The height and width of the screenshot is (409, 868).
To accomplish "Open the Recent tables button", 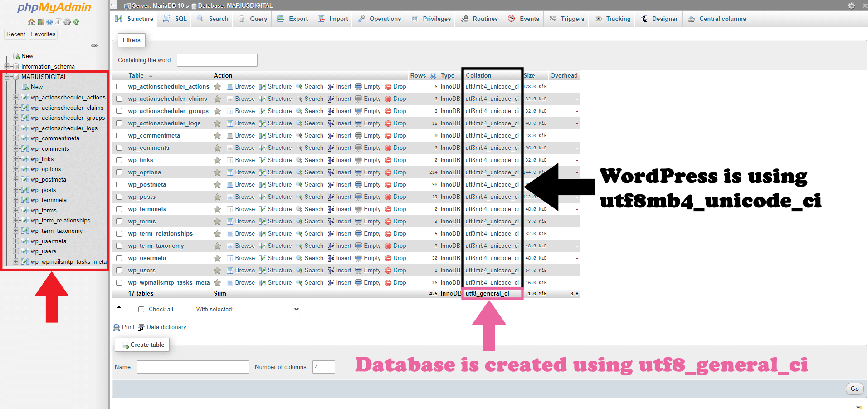I will (x=16, y=34).
